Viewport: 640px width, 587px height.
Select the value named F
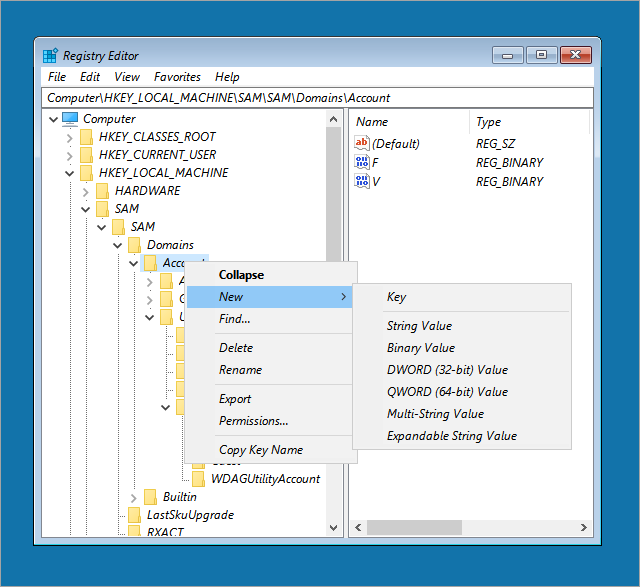click(375, 163)
